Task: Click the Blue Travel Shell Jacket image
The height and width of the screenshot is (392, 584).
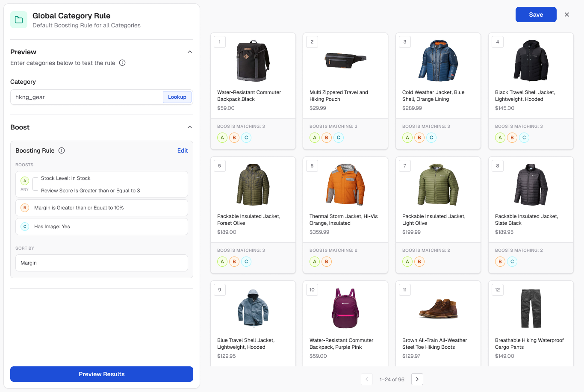Action: point(253,308)
